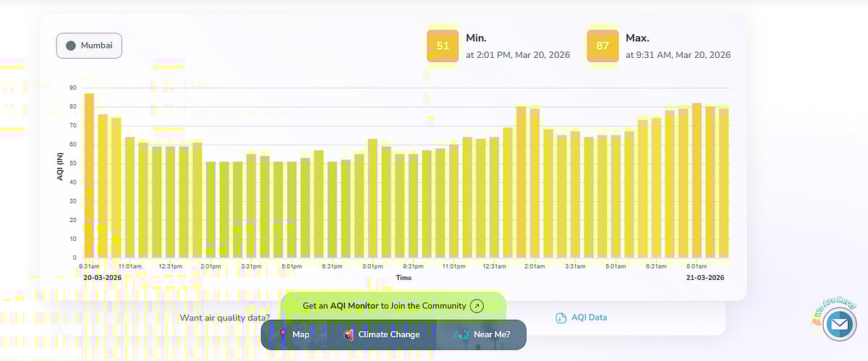Click the AQI logo beside Near Me
Viewport: 868px width, 361px height.
point(461,335)
